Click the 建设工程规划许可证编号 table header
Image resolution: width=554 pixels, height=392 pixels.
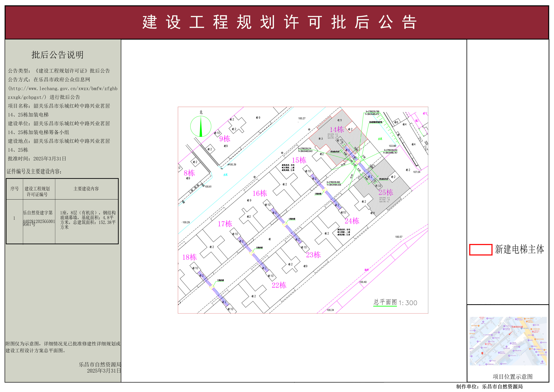coord(37,192)
